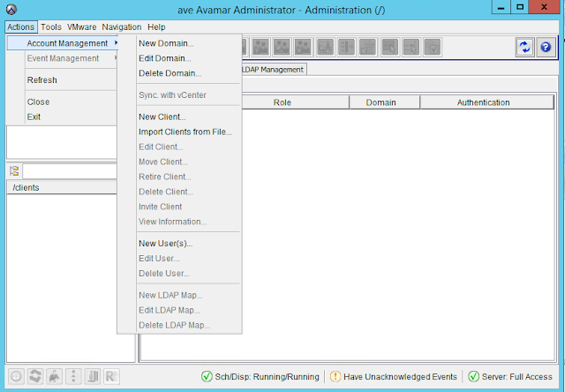Click the list-with-arrow toolbar icon
565x392 pixels.
[347, 47]
